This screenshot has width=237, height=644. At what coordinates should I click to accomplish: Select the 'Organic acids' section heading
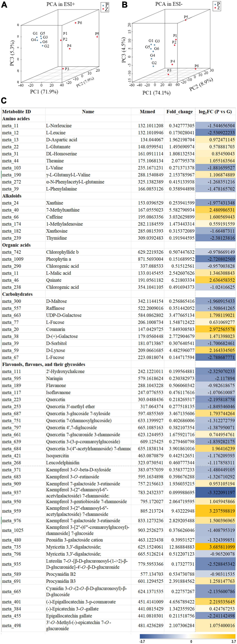[x=16, y=245]
